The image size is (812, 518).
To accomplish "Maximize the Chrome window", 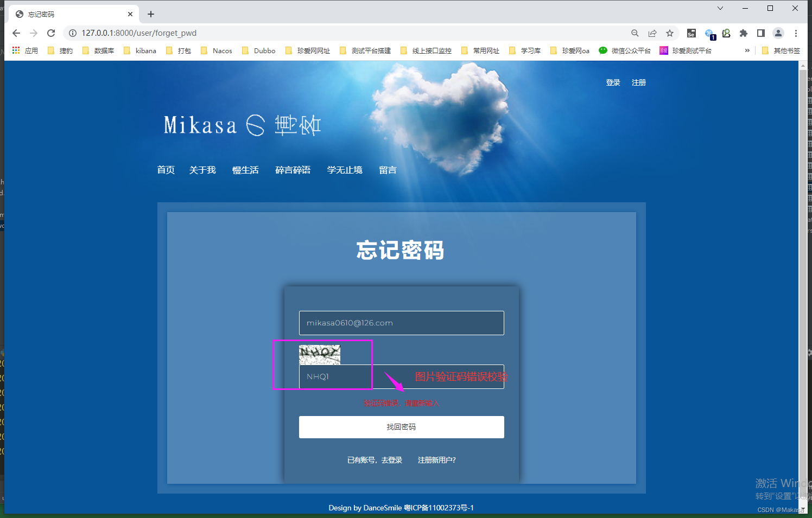I will pos(770,8).
